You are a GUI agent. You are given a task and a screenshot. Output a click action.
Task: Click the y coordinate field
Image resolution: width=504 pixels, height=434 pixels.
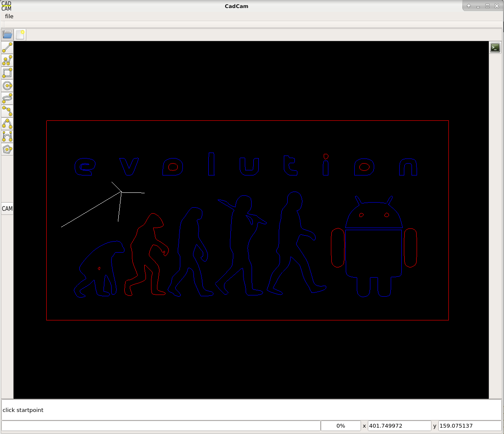470,426
